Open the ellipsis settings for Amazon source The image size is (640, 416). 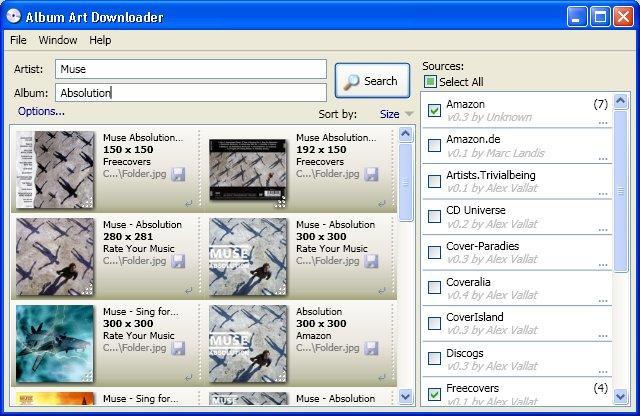tap(603, 123)
